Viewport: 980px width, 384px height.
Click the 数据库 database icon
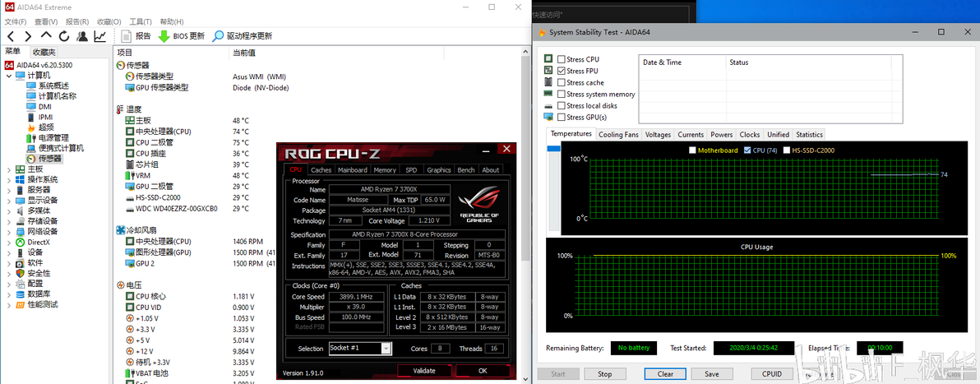click(x=21, y=294)
